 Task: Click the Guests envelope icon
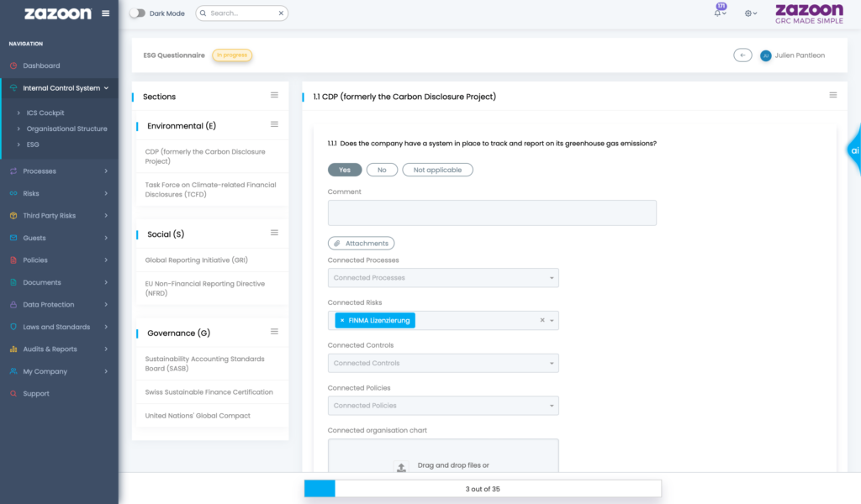pyautogui.click(x=13, y=238)
